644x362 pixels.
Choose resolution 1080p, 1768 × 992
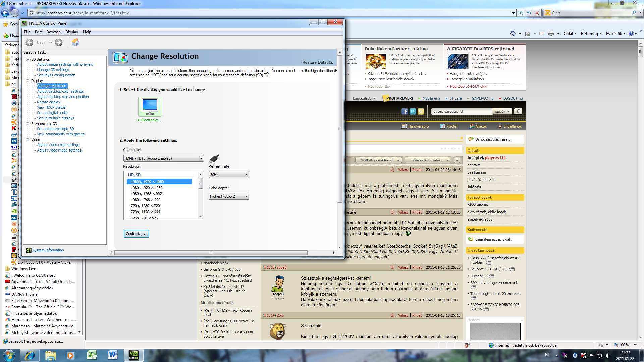[146, 194]
